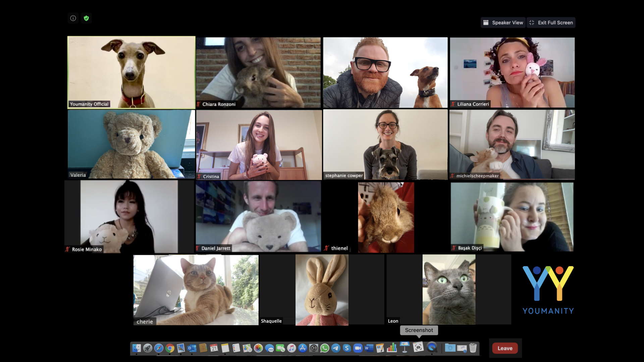The image size is (644, 362).
Task: Select Youmanity Official's dog video tile
Action: [x=131, y=72]
